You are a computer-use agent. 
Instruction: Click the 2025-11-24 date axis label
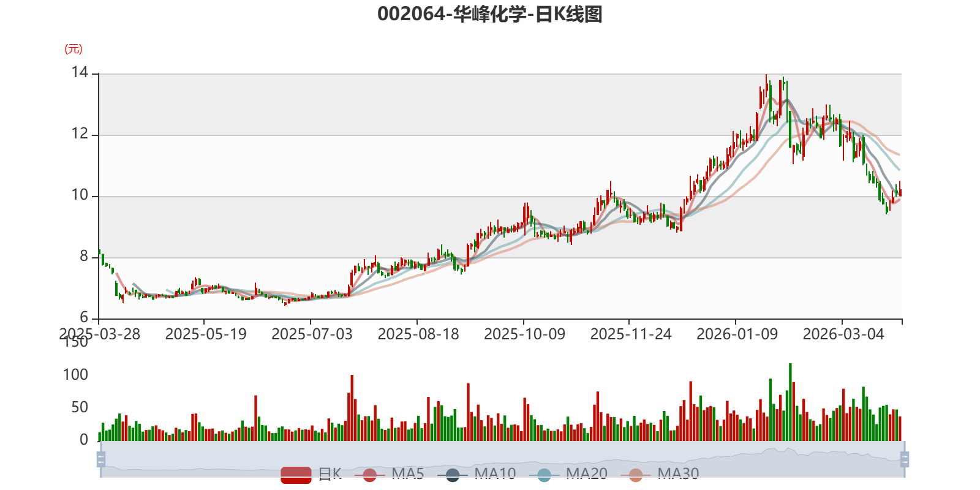tap(631, 334)
